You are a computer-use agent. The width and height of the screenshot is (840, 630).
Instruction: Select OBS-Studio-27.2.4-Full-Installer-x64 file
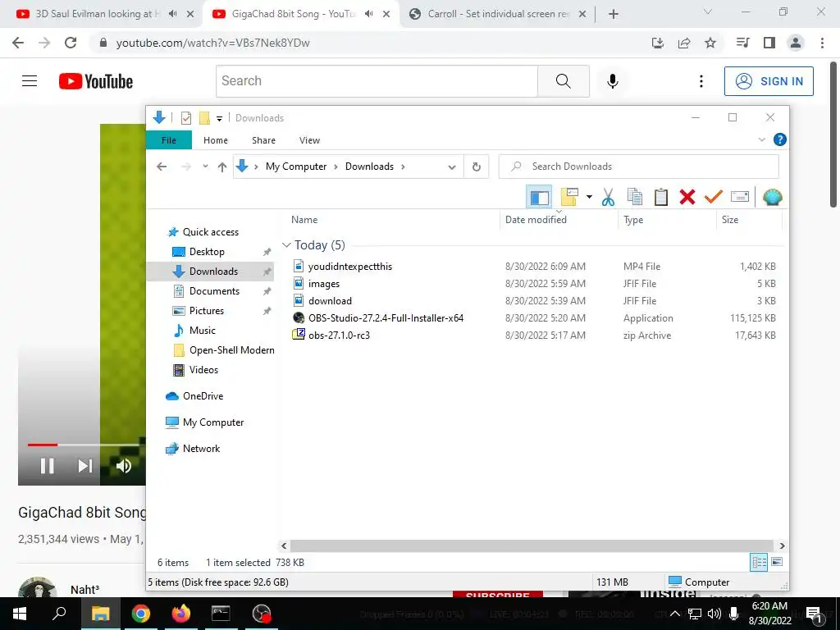386,317
